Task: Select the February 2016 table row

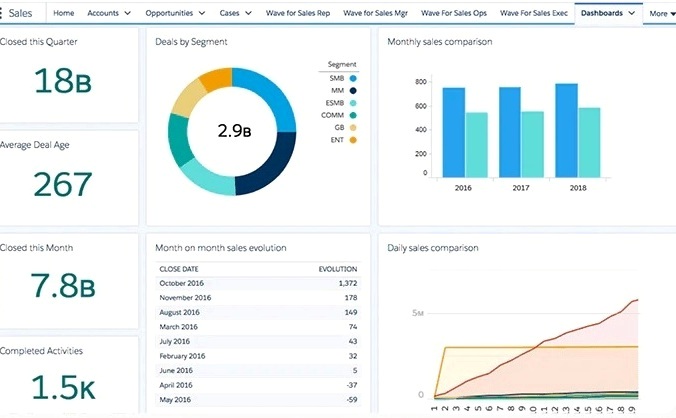Action: click(x=258, y=356)
